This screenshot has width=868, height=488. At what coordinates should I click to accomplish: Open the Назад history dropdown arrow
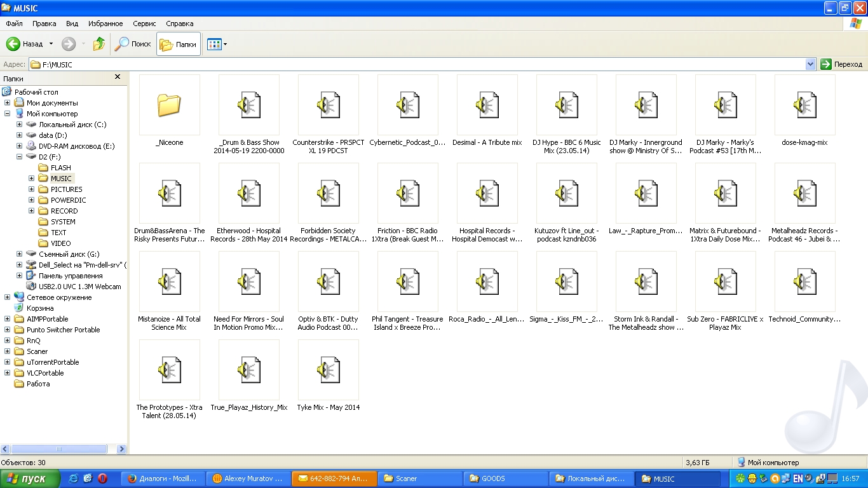(51, 44)
